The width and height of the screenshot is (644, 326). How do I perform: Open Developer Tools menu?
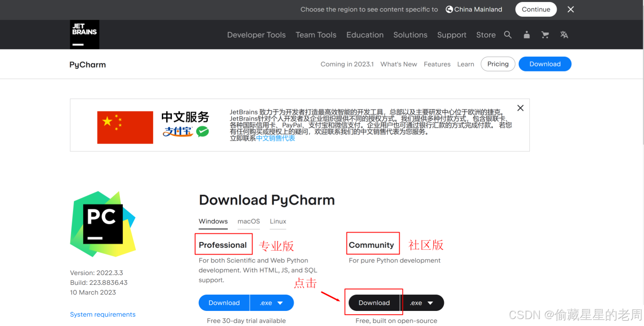256,35
